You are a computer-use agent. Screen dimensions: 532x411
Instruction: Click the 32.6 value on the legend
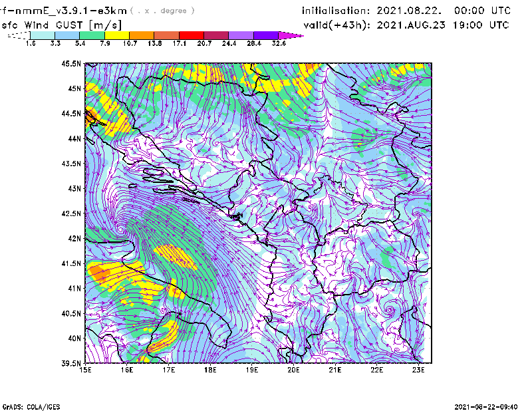click(x=279, y=43)
